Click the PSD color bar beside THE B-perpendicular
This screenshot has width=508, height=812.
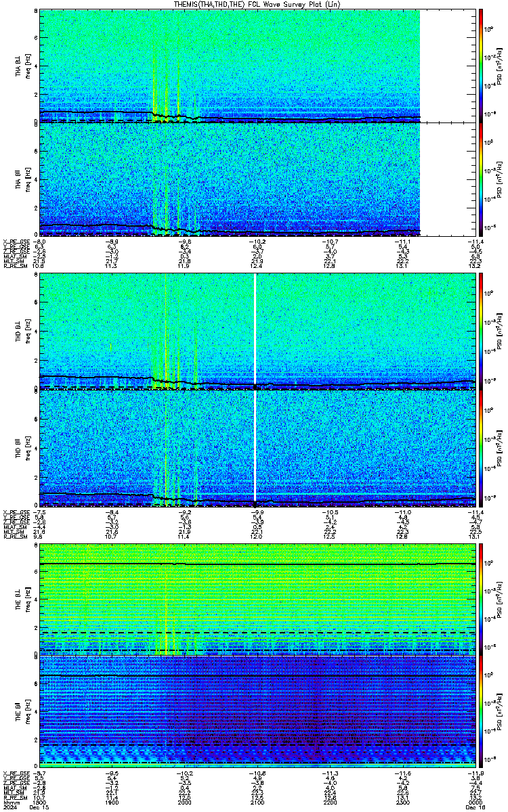481,598
